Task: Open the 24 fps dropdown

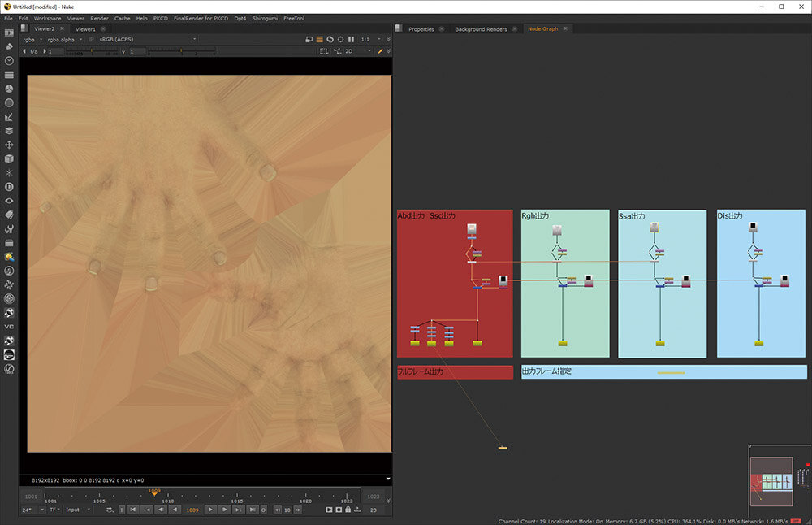Action: [33, 510]
